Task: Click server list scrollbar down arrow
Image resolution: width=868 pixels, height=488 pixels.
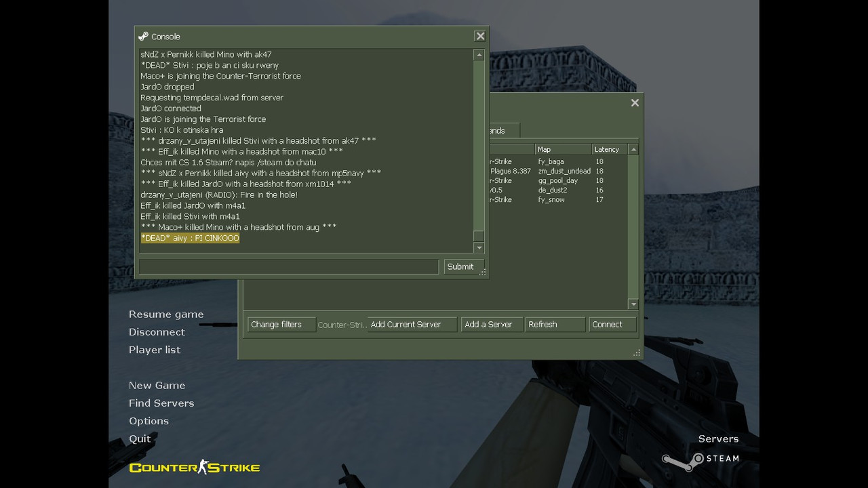Action: click(633, 304)
